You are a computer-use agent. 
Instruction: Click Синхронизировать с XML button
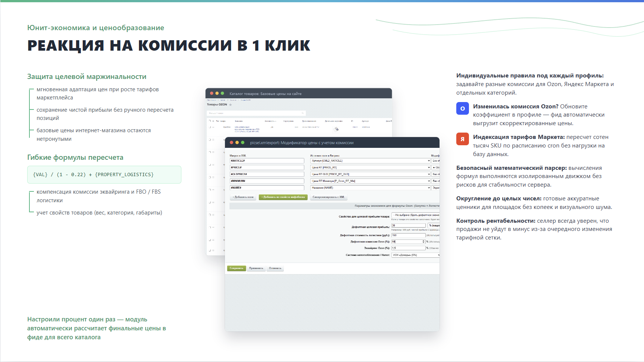point(329,197)
